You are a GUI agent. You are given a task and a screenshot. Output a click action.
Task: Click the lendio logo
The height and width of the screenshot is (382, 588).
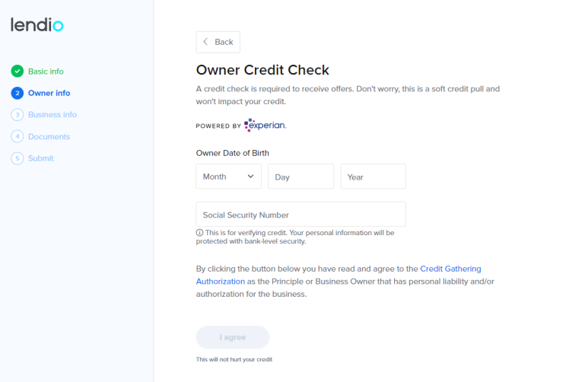point(37,25)
